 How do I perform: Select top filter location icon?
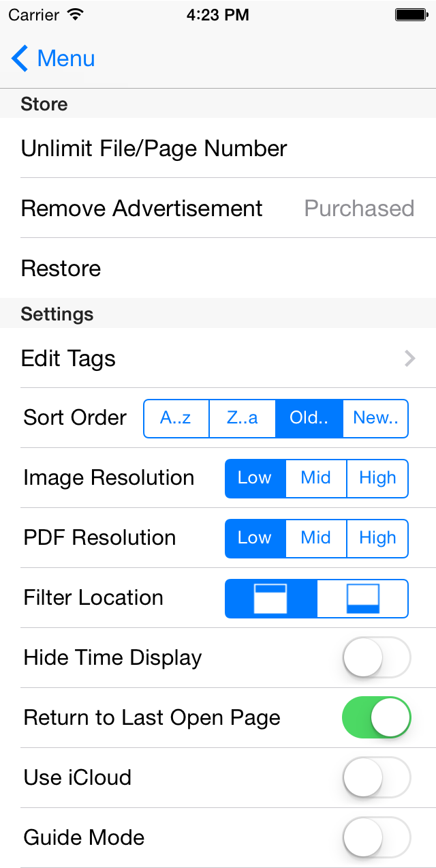click(x=270, y=599)
